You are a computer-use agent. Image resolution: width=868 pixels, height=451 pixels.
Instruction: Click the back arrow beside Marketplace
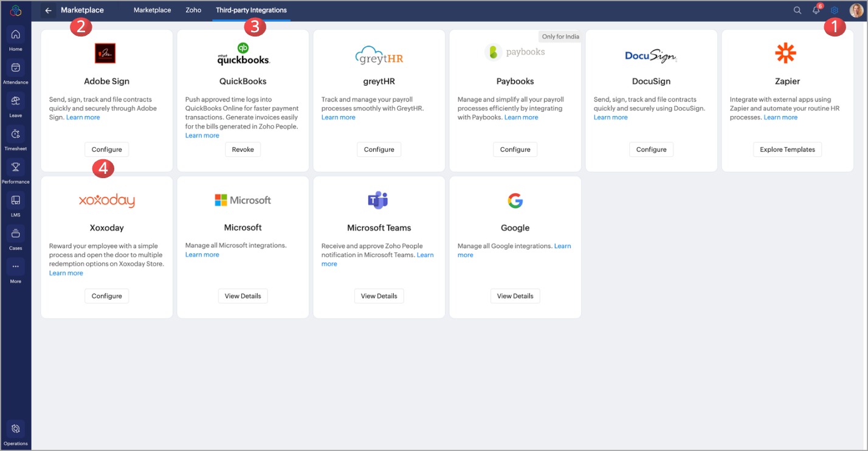[49, 10]
